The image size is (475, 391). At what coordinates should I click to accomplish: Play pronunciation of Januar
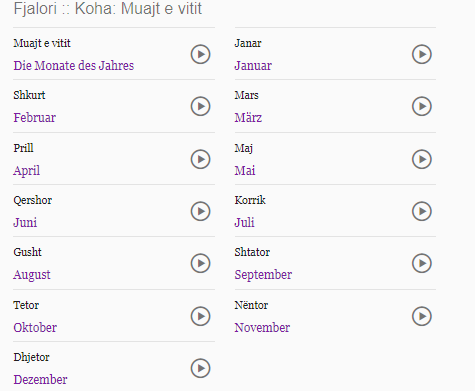coord(422,54)
